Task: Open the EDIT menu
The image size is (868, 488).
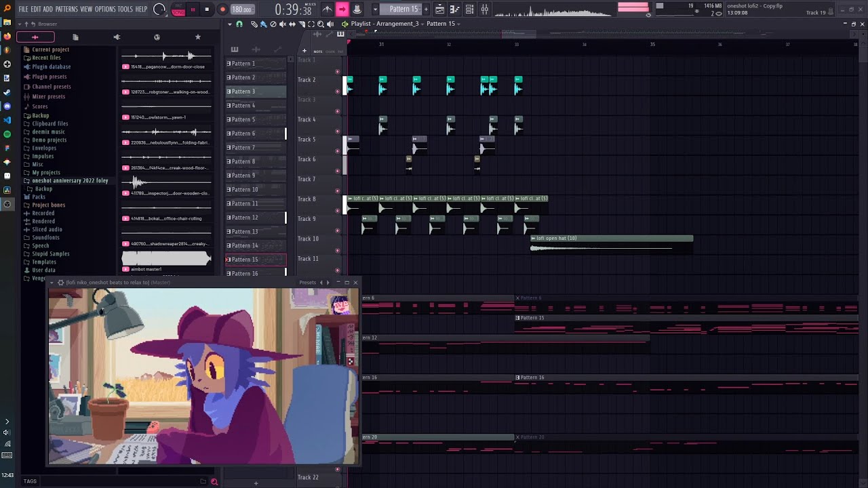Action: 36,9
